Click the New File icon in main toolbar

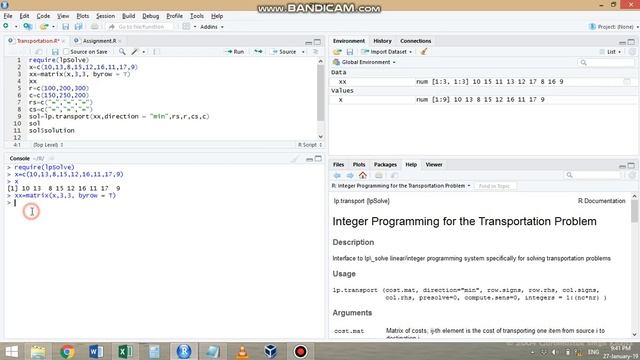[x=6, y=27]
